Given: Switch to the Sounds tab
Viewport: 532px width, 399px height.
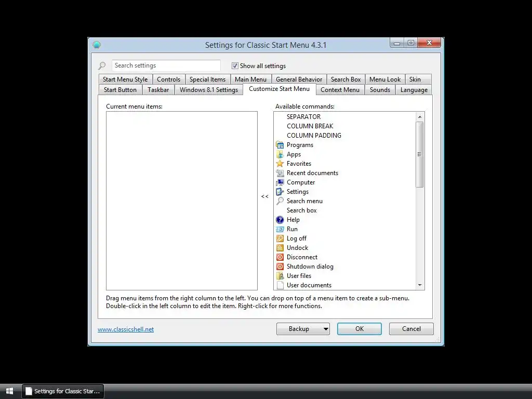Looking at the screenshot, I should (380, 90).
